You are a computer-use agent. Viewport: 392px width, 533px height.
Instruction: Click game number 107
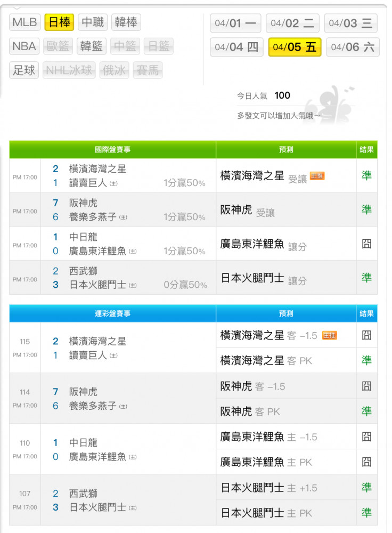pos(25,494)
